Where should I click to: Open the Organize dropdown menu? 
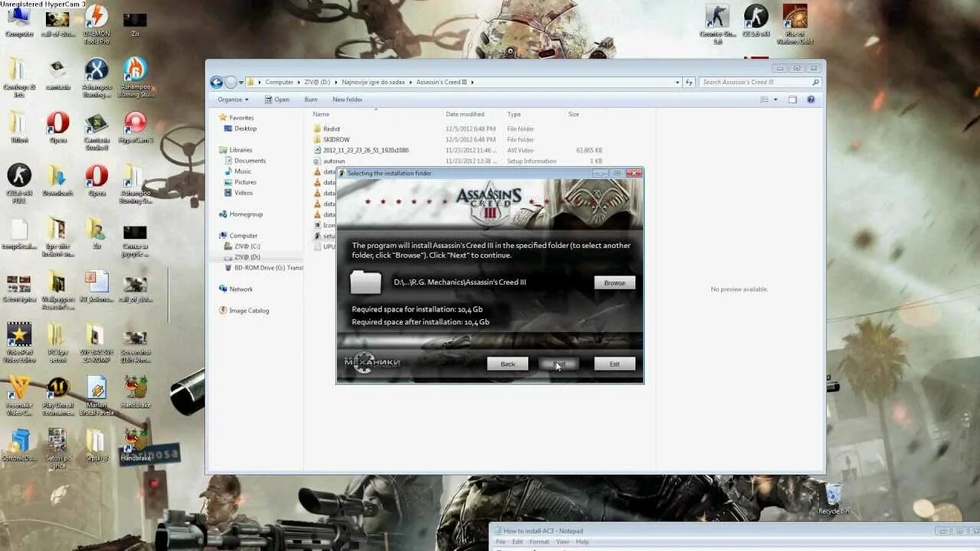pyautogui.click(x=233, y=99)
